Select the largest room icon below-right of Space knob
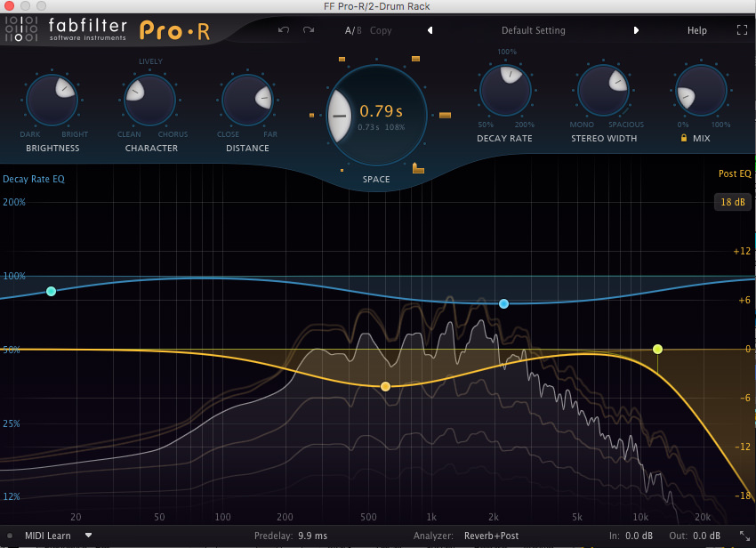Image resolution: width=756 pixels, height=548 pixels. (418, 168)
